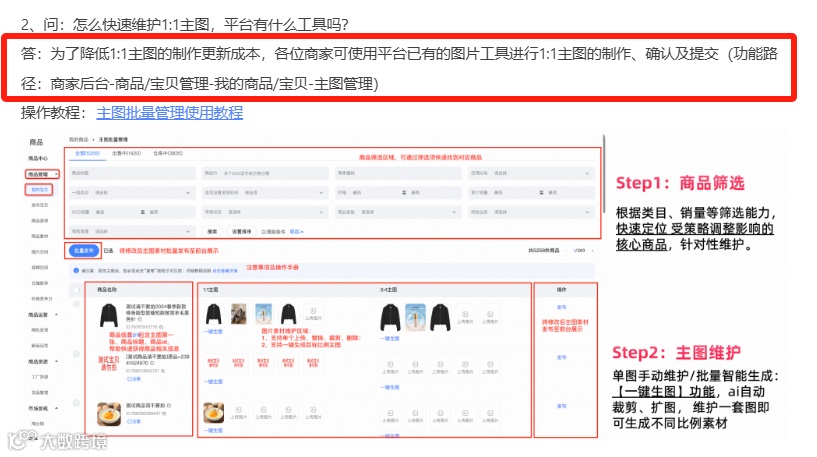Select first 3:4 jacket image in jacket row
Screen dimensions: 817x457
coord(390,317)
